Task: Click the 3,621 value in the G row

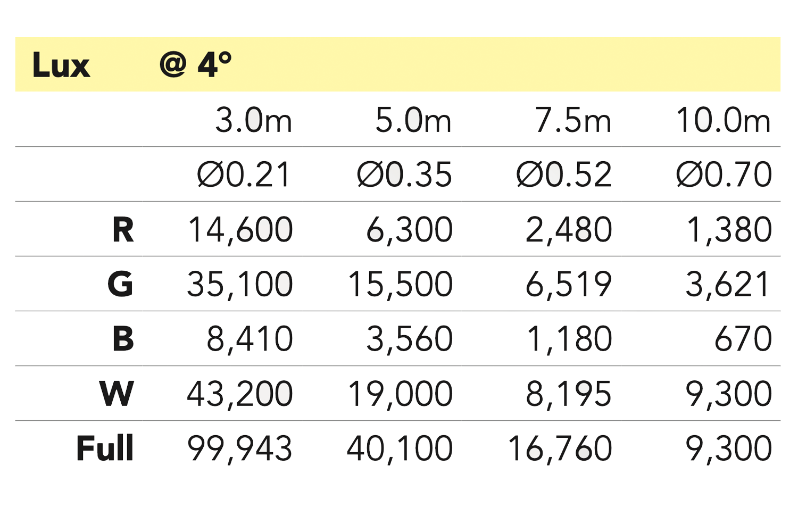Action: 728,284
